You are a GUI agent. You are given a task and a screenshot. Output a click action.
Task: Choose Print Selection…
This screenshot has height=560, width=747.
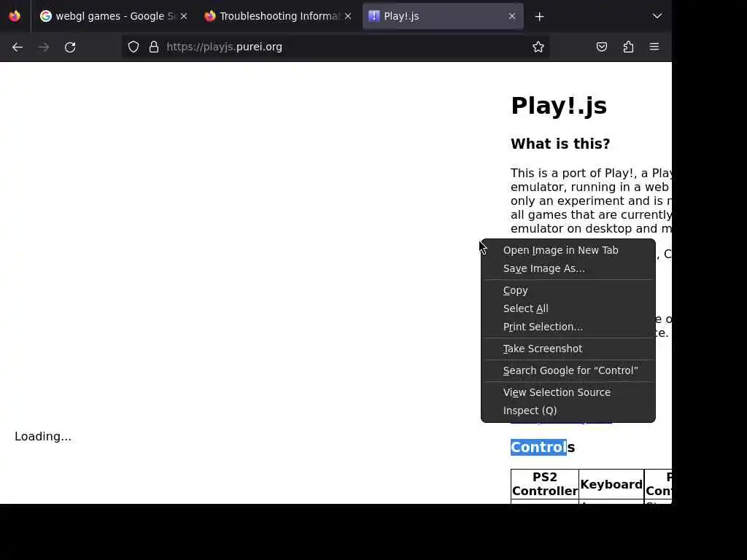click(568, 327)
